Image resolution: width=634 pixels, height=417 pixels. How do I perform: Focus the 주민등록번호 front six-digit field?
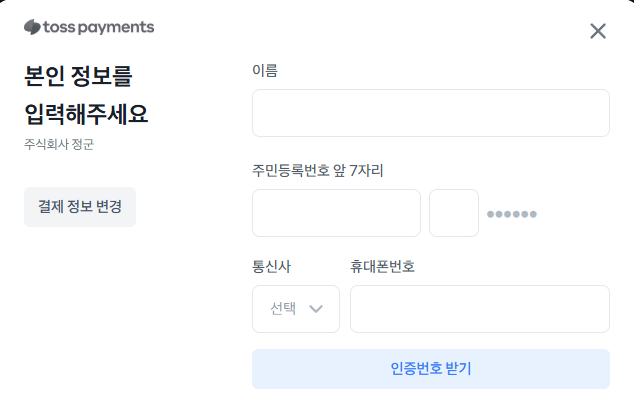(336, 213)
